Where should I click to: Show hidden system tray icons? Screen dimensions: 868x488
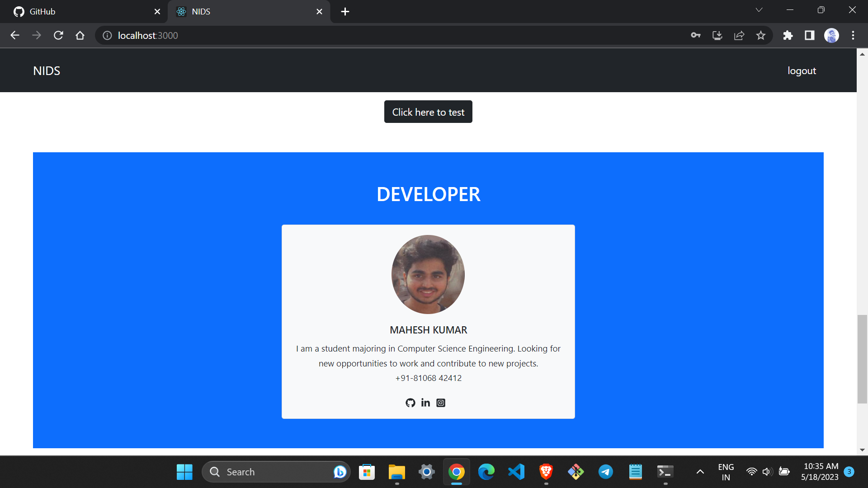[x=700, y=472]
